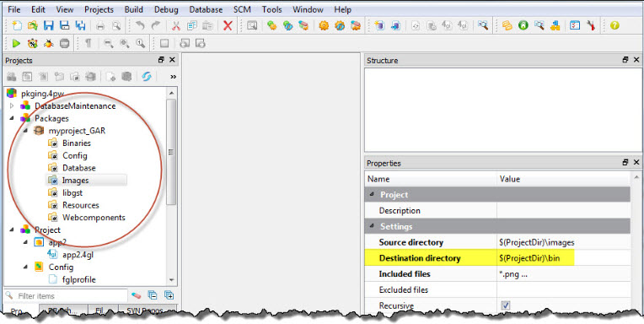
Task: Click the Collapse all icon beside filter
Action: 153,295
